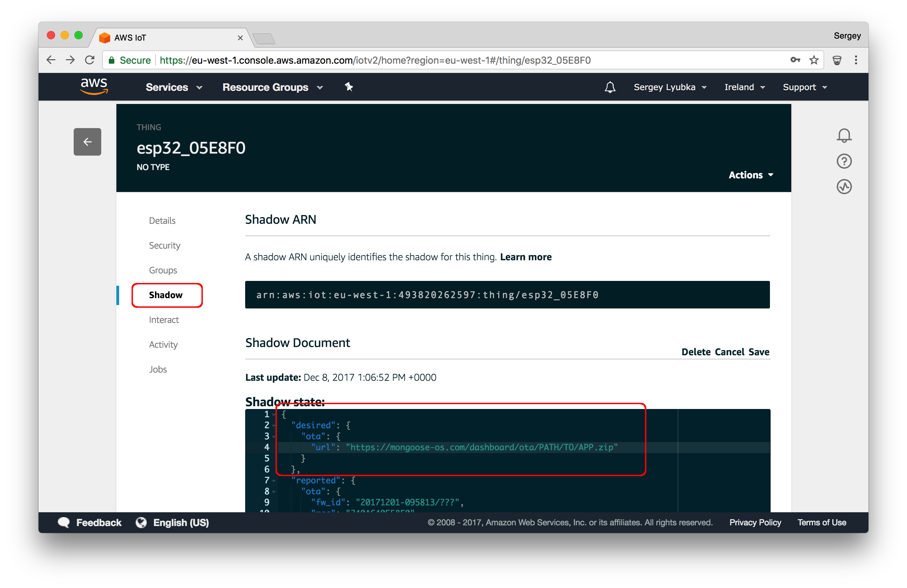Viewport: 907px width, 588px height.
Task: Click the help question mark icon
Action: [x=844, y=161]
